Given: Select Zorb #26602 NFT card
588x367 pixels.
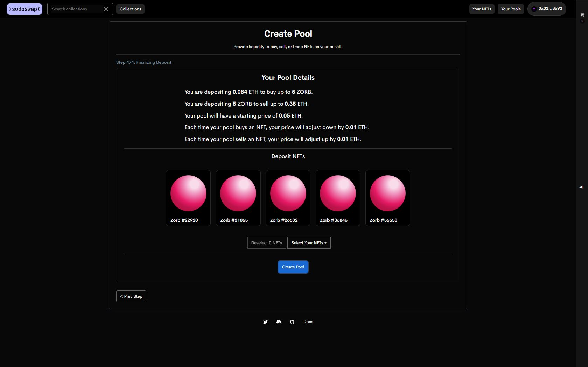Looking at the screenshot, I should click(x=288, y=198).
